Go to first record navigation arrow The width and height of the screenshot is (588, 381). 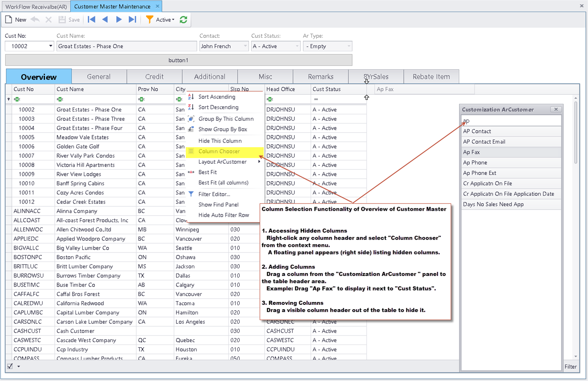pos(92,19)
